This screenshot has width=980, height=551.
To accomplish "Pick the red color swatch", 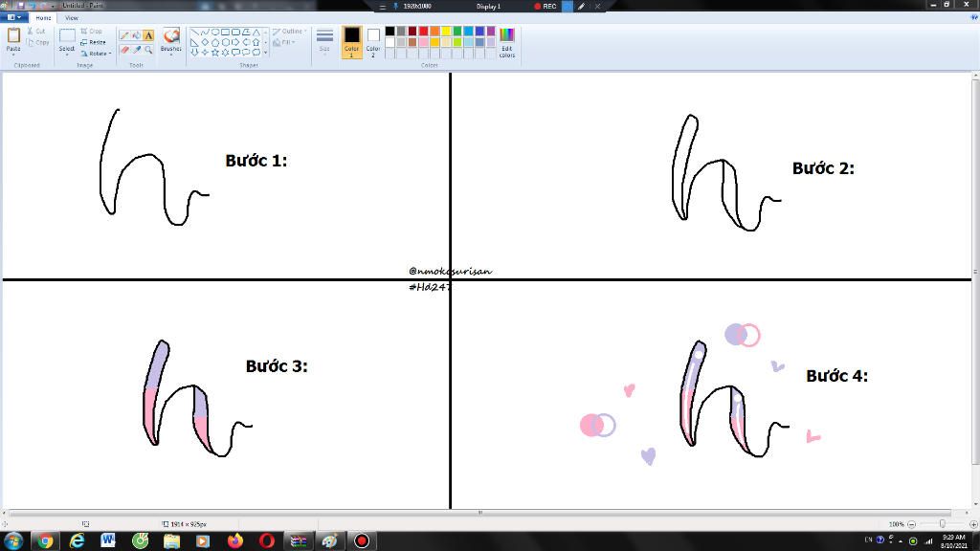I will point(423,32).
